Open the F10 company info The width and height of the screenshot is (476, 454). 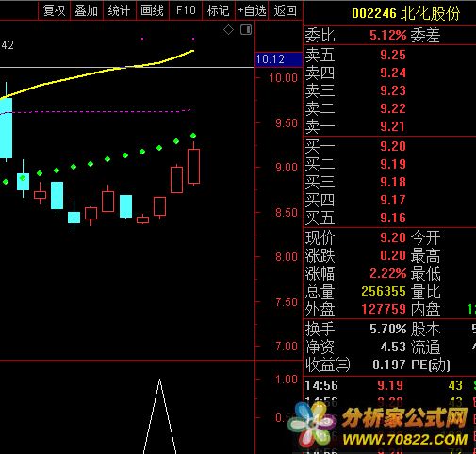pos(186,10)
